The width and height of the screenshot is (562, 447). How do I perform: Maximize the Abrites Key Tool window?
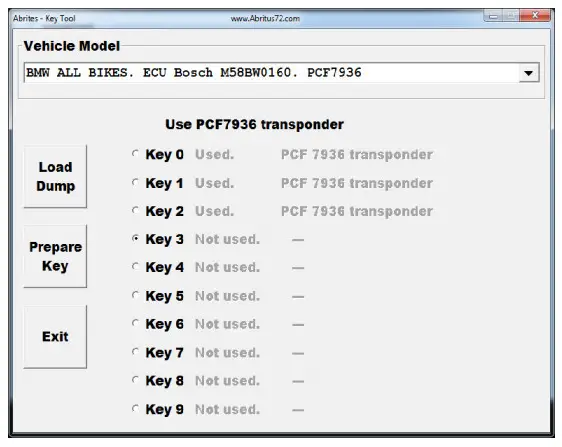[x=511, y=16]
